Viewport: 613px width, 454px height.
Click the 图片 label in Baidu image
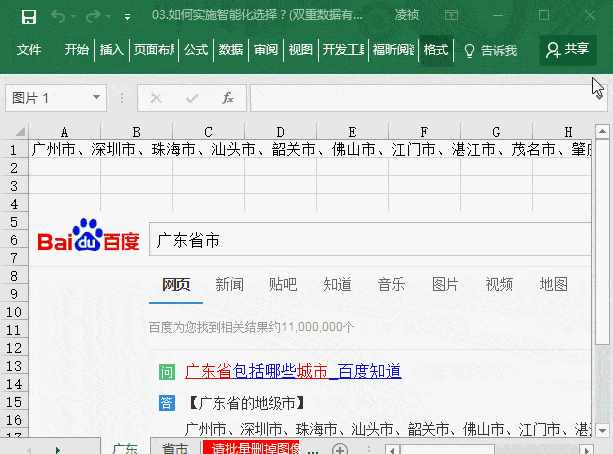(445, 285)
